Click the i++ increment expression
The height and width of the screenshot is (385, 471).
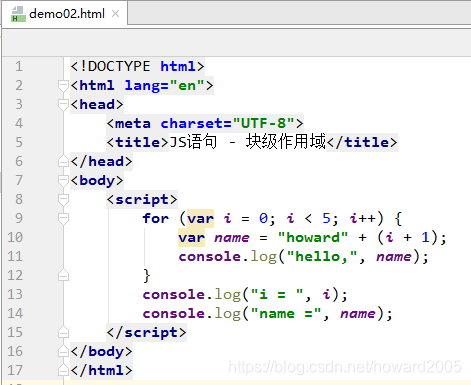coord(363,219)
